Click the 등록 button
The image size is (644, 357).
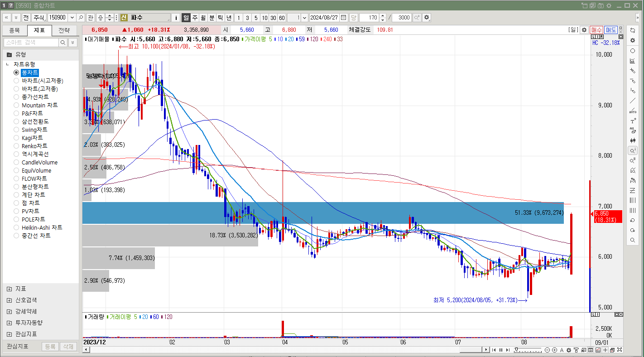(x=50, y=347)
